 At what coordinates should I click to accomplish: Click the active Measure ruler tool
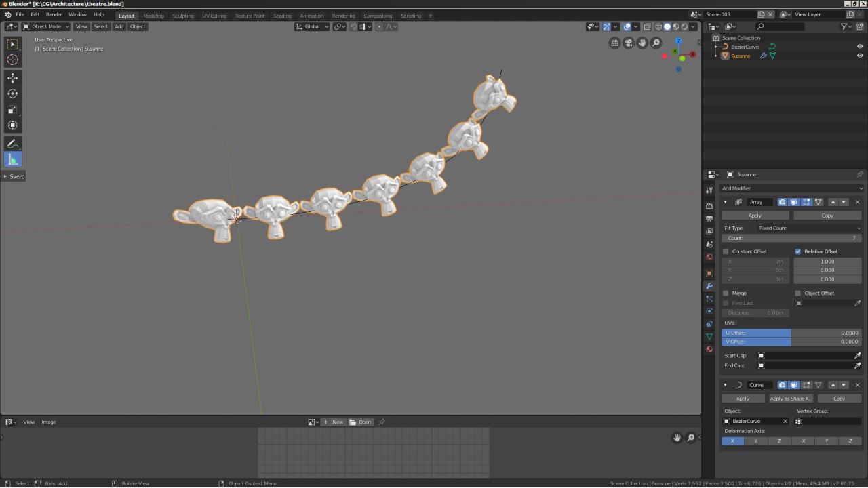click(x=13, y=159)
